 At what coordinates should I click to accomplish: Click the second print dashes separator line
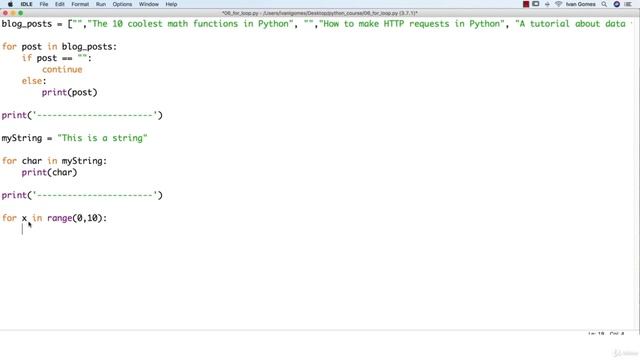click(82, 195)
